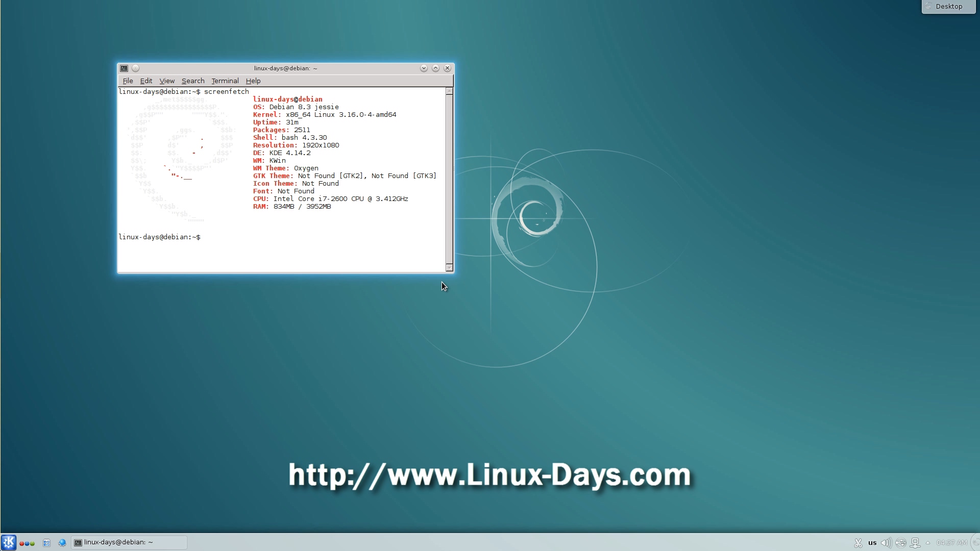Click the terminal scrollbar down arrow
Screen dimensions: 980x551
[x=449, y=268]
